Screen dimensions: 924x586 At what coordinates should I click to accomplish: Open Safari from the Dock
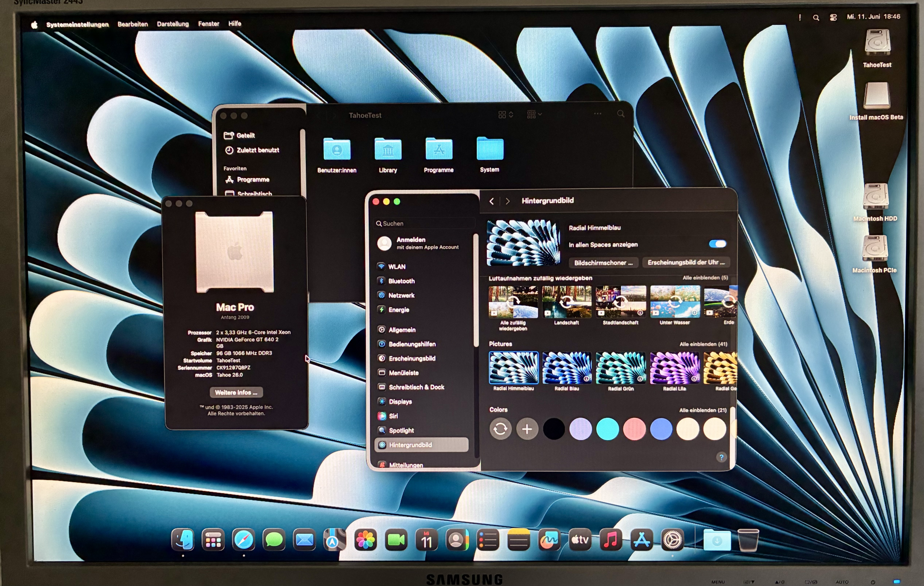point(243,540)
